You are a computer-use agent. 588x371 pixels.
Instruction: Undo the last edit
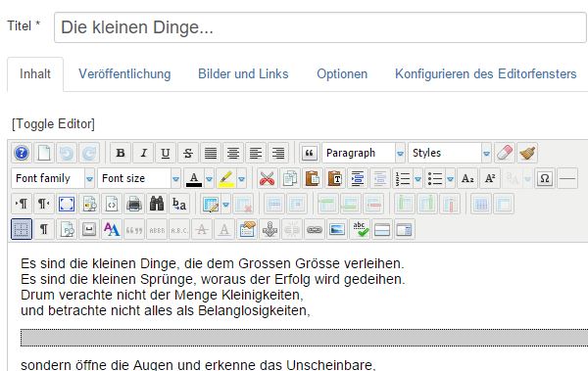coord(67,153)
